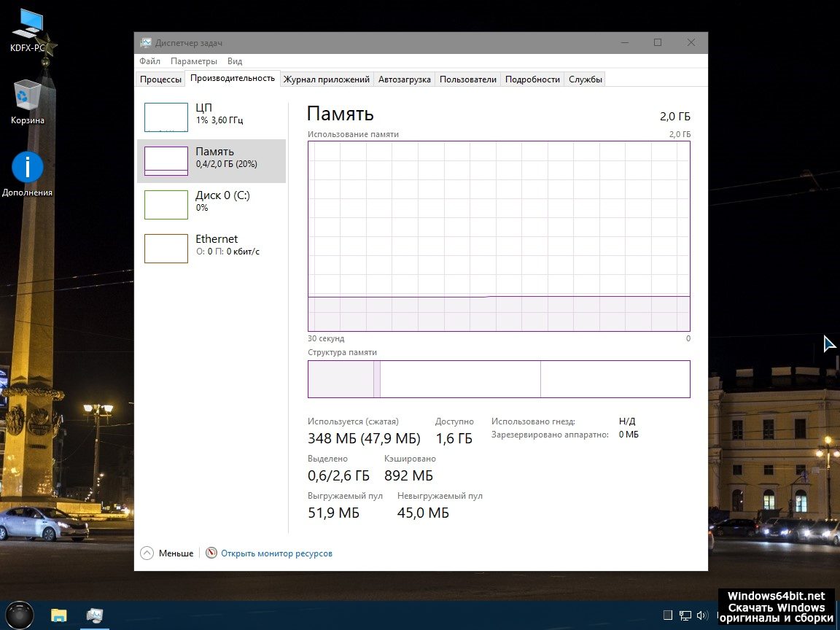840x630 pixels.
Task: Switch to the Автозагрузка tab
Action: [404, 79]
